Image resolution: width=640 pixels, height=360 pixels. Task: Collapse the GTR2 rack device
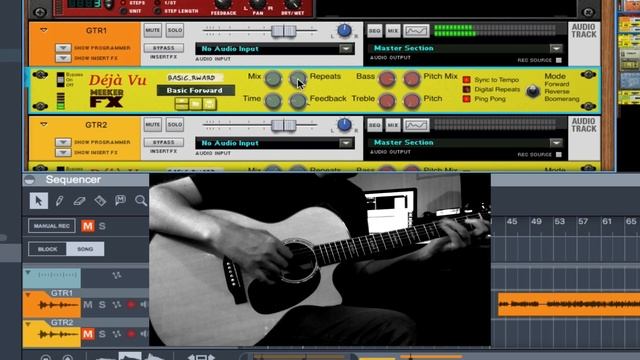44,124
